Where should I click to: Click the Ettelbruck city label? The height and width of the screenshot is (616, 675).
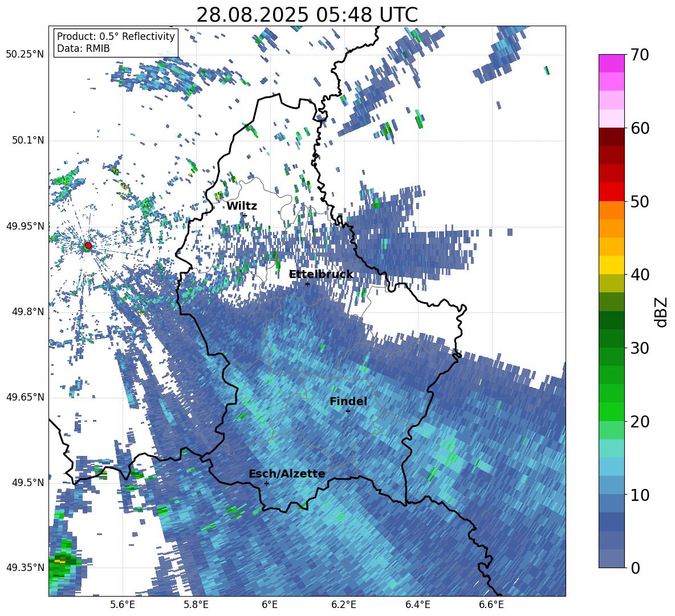click(321, 275)
